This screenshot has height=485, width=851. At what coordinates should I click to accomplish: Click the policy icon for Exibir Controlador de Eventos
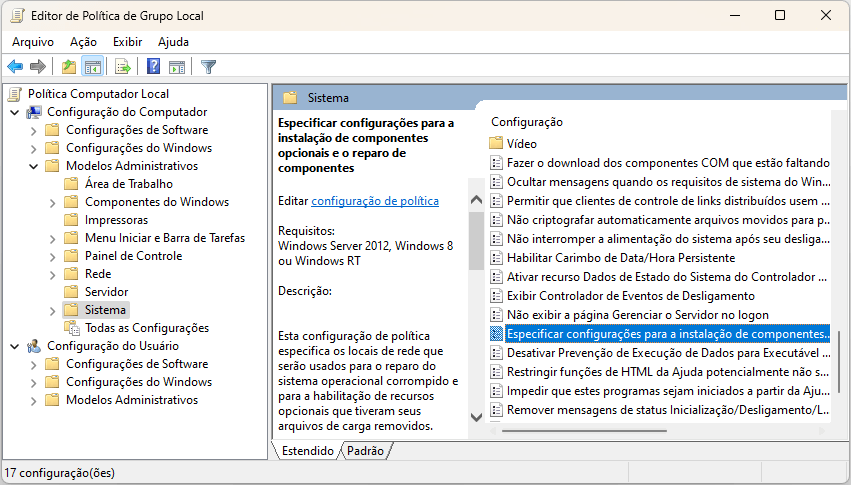(496, 296)
